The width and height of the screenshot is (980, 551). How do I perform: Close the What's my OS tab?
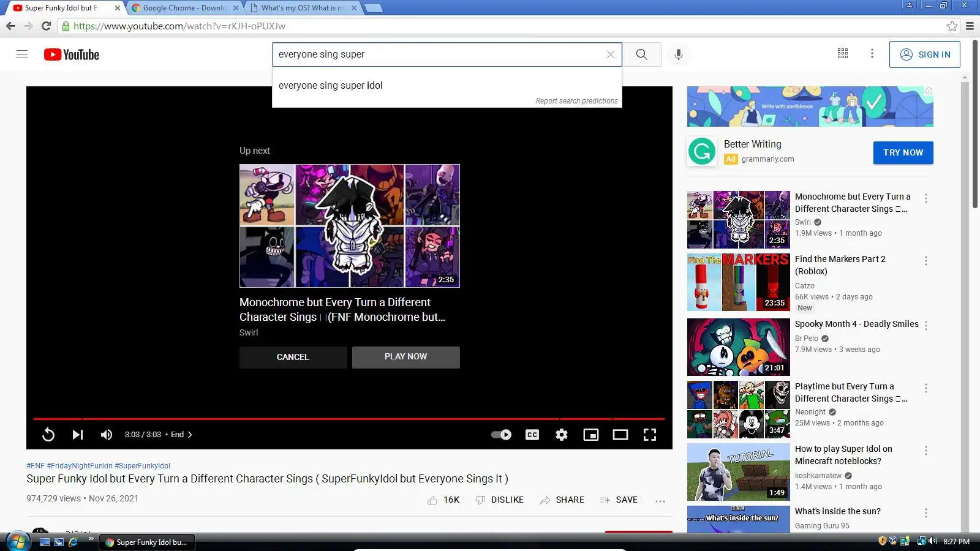354,8
